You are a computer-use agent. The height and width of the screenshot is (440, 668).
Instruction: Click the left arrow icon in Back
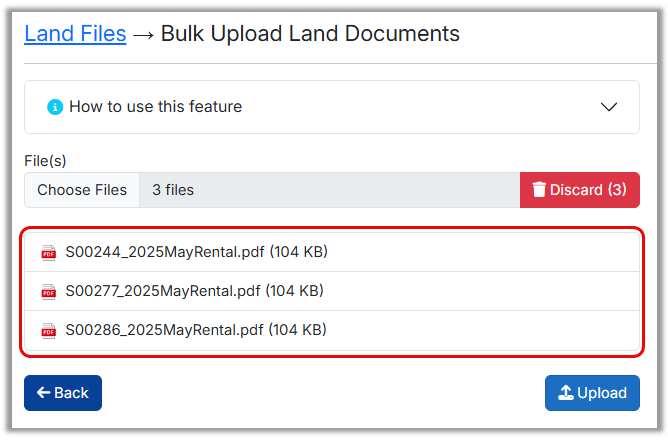click(x=43, y=393)
